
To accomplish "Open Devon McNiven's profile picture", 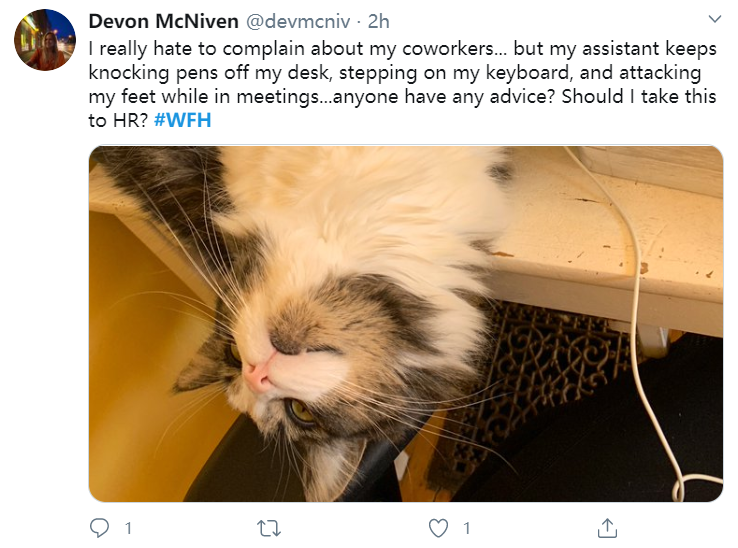I will click(x=45, y=40).
